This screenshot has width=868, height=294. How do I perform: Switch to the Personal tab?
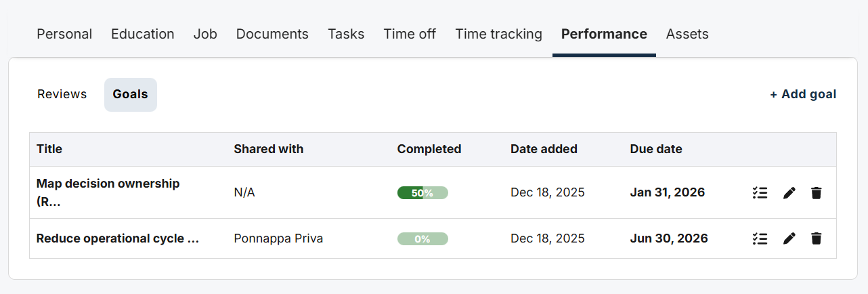point(64,34)
